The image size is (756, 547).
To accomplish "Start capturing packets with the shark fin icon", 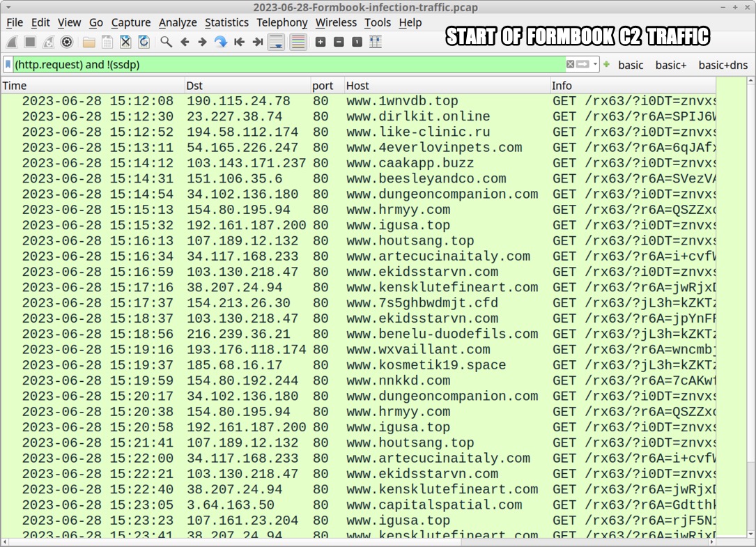I will [12, 42].
